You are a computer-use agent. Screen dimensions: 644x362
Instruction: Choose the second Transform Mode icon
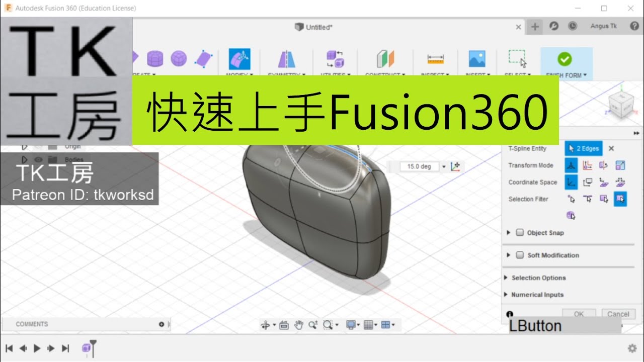coord(587,165)
